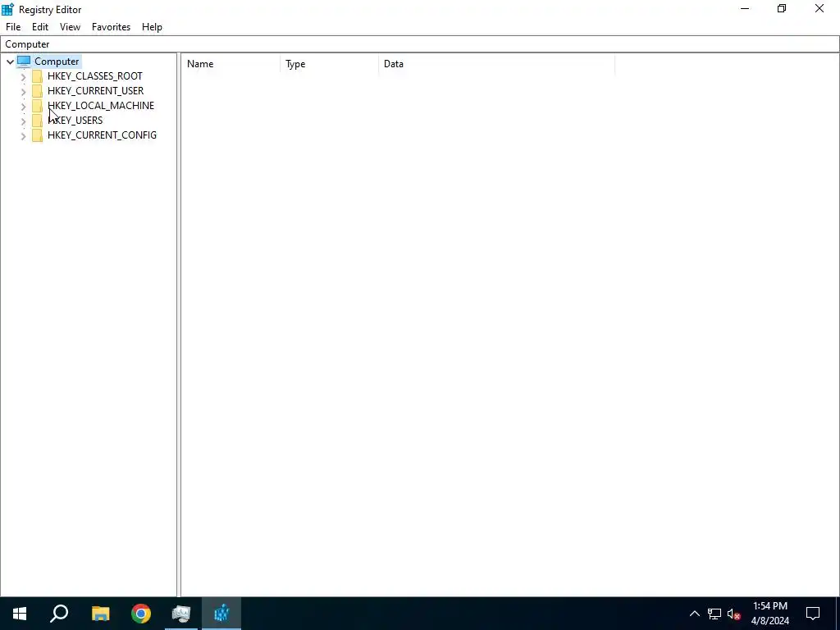Restore down the Registry Editor window
Viewport: 840px width, 630px height.
782,8
